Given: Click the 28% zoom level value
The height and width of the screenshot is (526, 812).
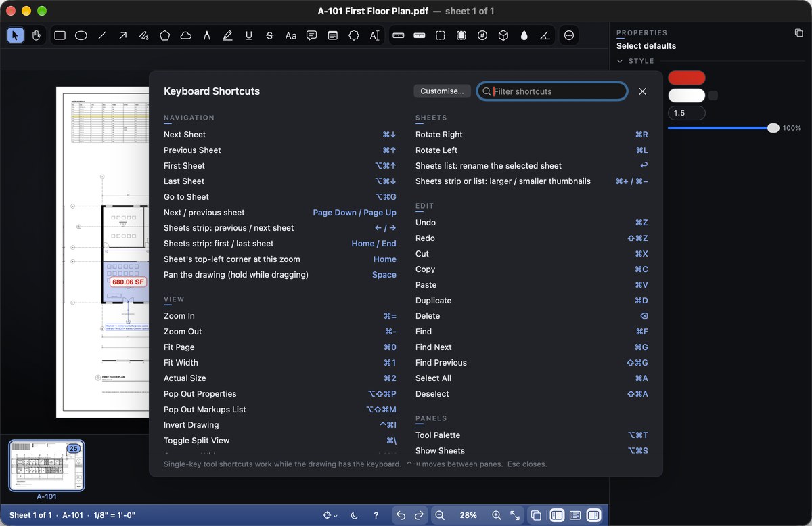Looking at the screenshot, I should coord(468,515).
